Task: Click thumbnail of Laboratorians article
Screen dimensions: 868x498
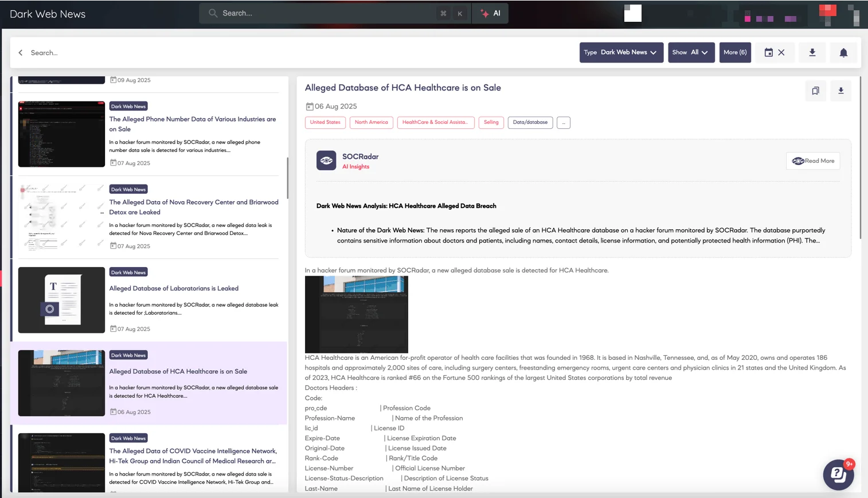Action: tap(61, 300)
